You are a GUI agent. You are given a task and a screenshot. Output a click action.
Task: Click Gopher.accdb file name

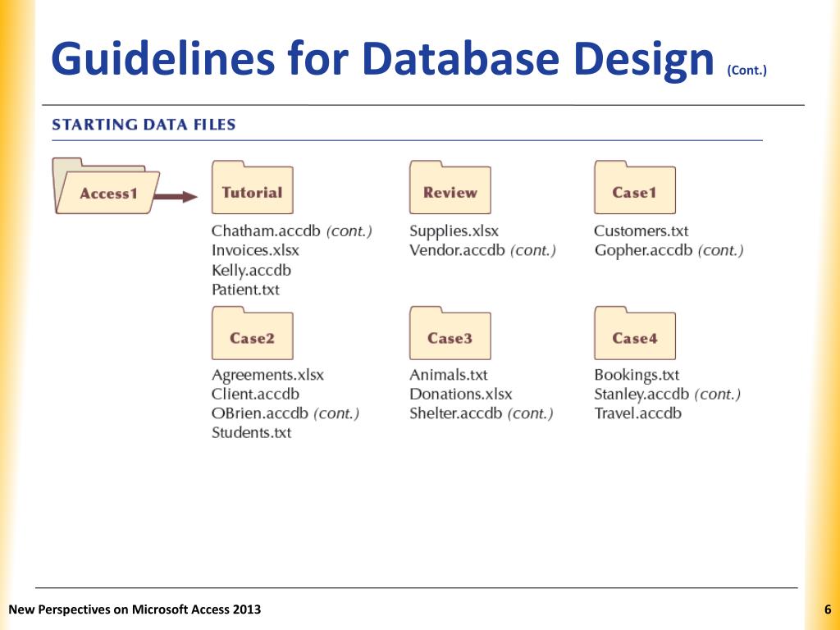[x=643, y=251]
